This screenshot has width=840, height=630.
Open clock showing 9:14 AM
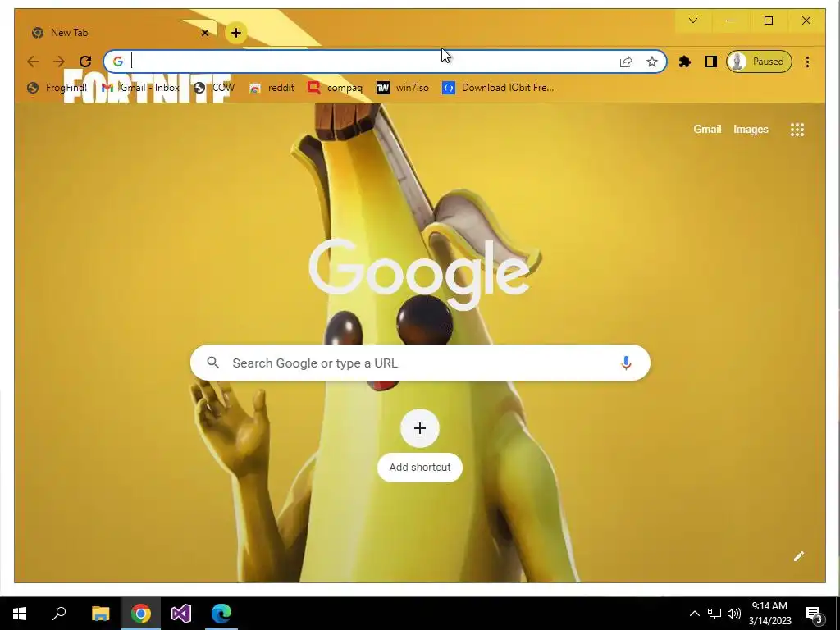click(769, 614)
